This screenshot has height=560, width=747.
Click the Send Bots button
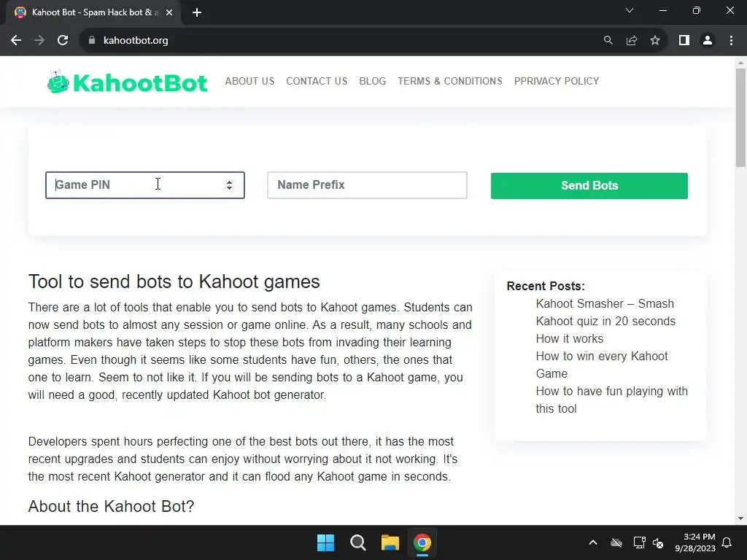point(589,186)
